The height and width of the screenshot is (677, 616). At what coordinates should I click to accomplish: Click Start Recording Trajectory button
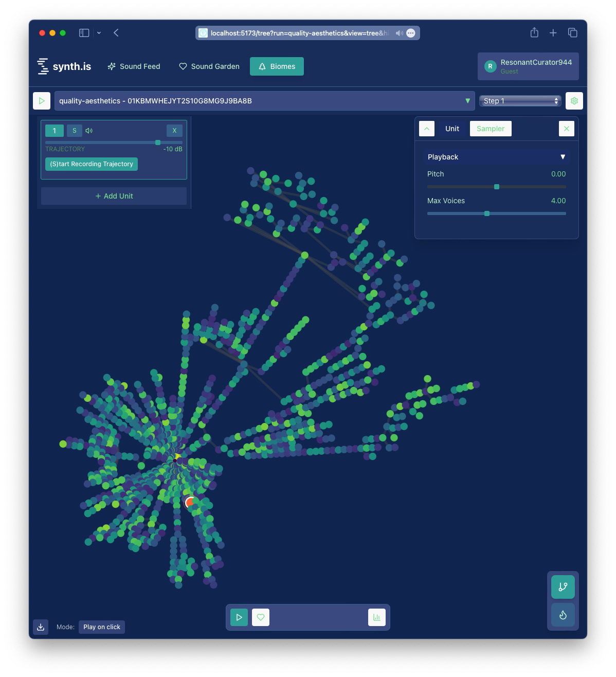pyautogui.click(x=92, y=164)
